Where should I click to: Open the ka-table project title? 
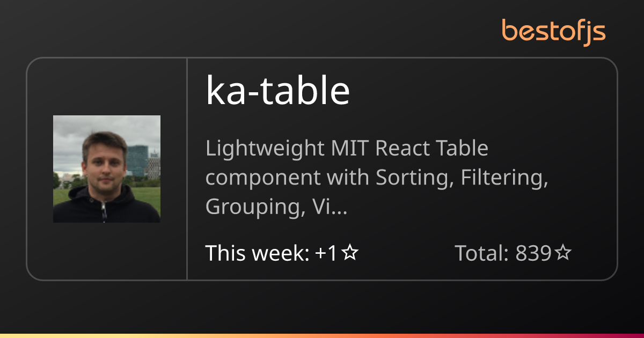[278, 91]
